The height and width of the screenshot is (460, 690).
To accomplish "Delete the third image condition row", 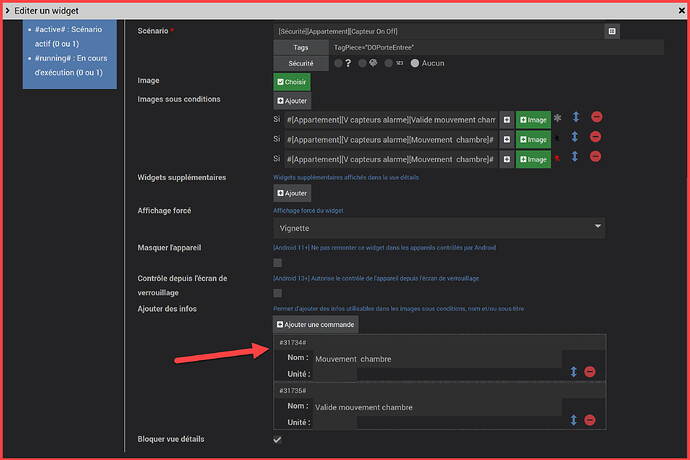I will click(596, 158).
